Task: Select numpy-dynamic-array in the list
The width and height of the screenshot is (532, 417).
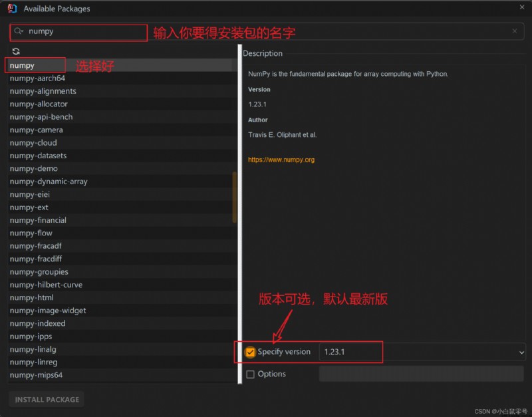Action: pos(122,181)
